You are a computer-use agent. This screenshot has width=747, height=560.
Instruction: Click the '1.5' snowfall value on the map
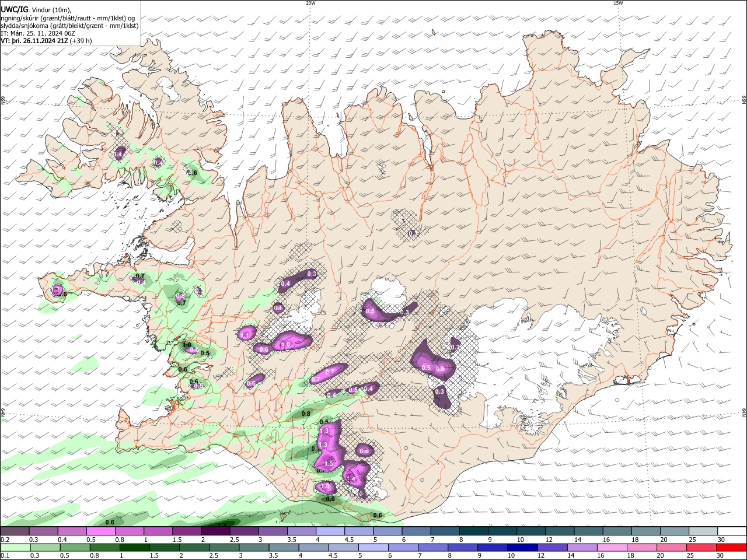(329, 464)
